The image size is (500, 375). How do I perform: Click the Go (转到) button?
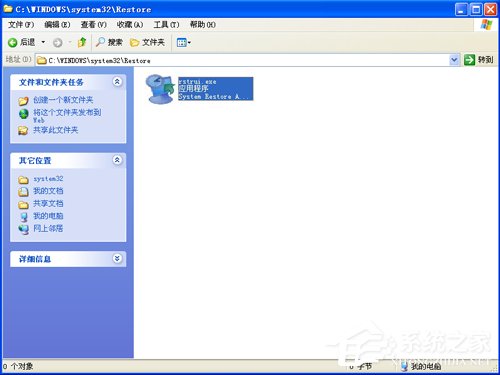pos(478,60)
